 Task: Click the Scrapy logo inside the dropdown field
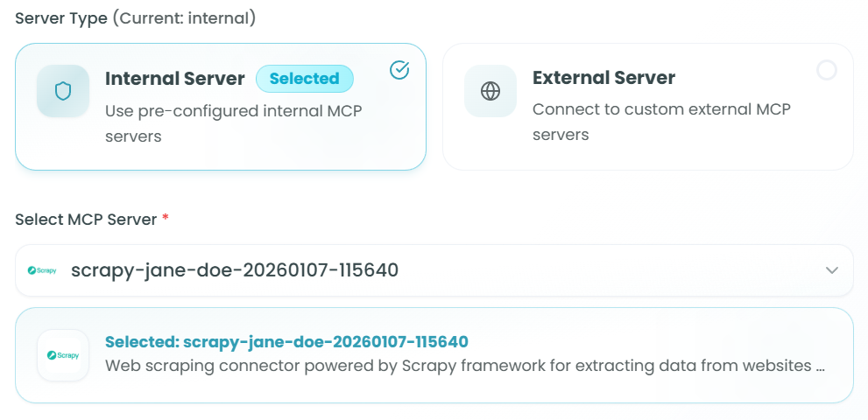tap(42, 271)
